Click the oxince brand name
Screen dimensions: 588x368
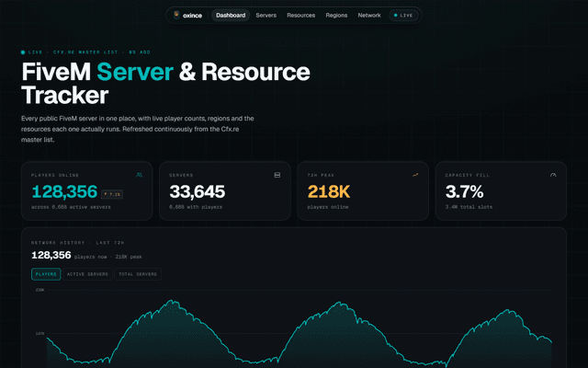tap(192, 16)
